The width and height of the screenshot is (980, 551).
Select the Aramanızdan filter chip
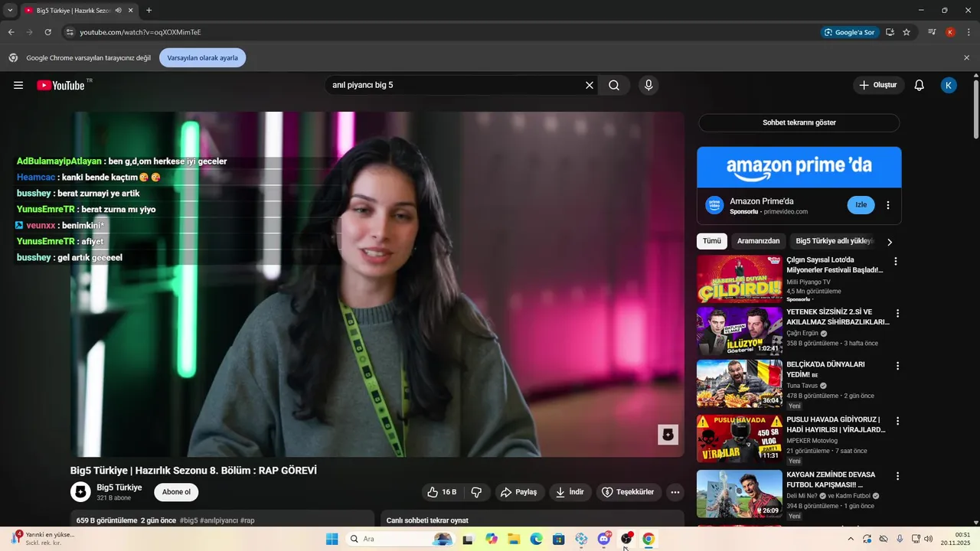(758, 241)
